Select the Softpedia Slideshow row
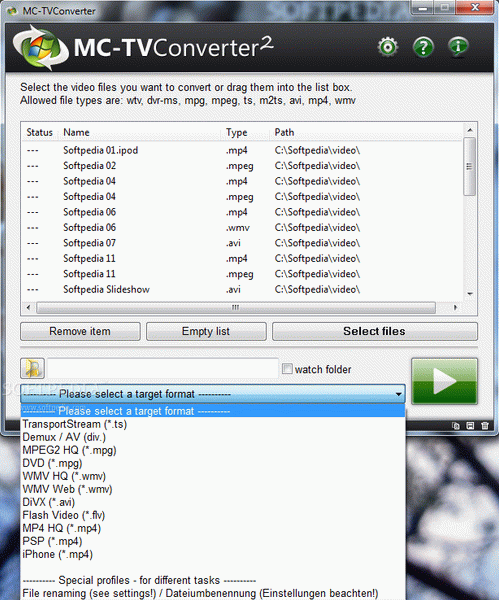 [242, 290]
